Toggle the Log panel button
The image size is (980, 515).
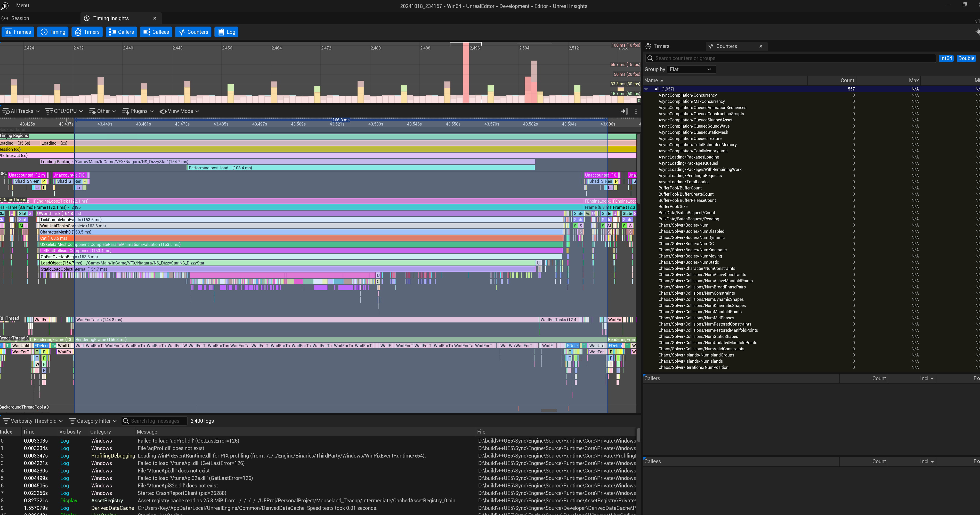(226, 32)
